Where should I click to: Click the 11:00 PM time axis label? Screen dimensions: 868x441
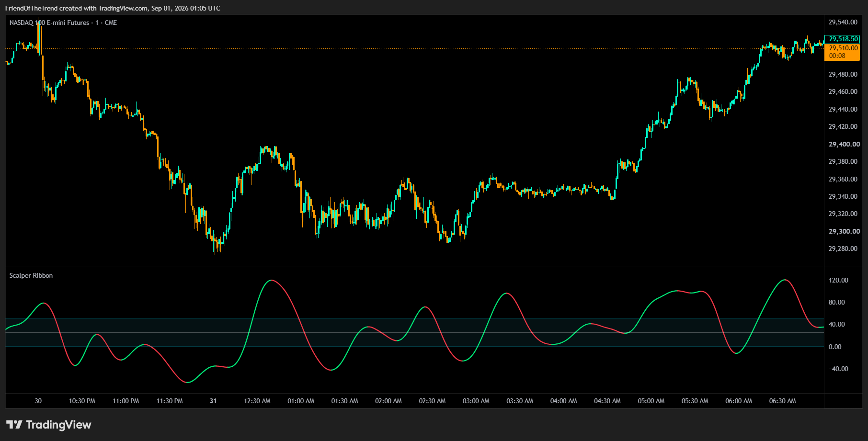(x=126, y=401)
